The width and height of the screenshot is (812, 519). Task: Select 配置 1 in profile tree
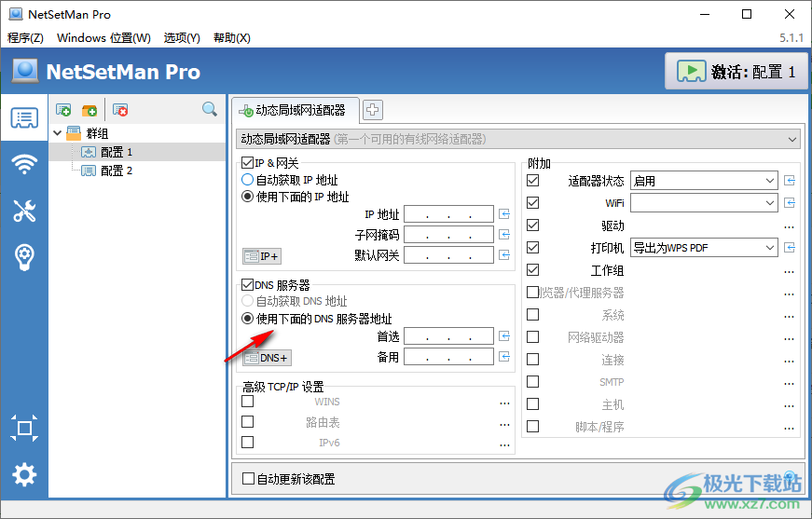tap(117, 152)
